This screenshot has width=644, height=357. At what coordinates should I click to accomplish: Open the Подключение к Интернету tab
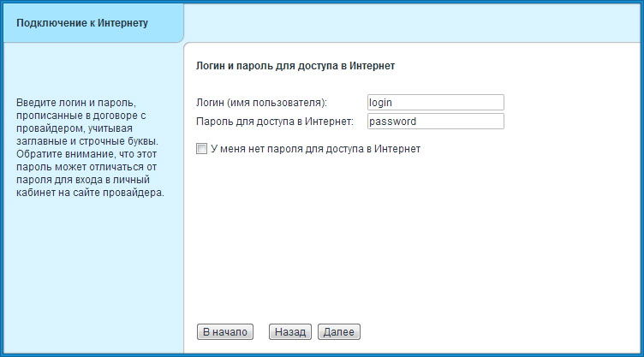(83, 23)
